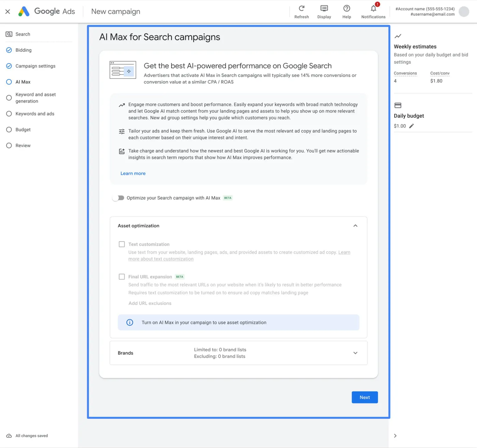Click the Search label in the sidebar

(x=23, y=34)
